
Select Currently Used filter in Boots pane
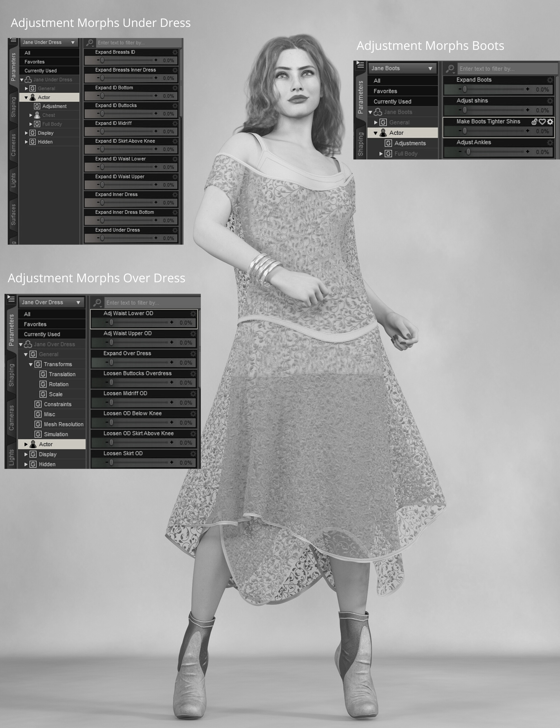tap(403, 102)
